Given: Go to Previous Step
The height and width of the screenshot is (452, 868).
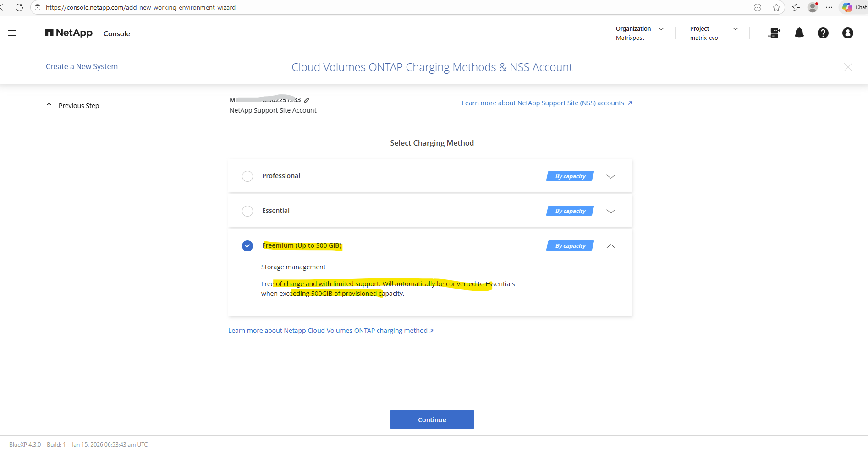Looking at the screenshot, I should pos(73,106).
